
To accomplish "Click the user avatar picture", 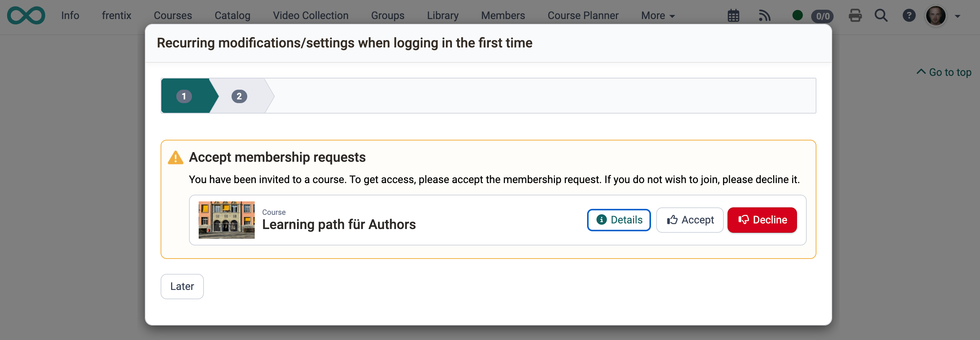I will point(936,16).
